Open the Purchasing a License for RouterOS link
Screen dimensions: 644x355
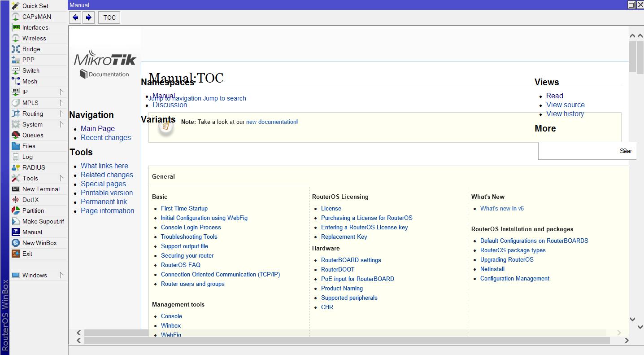click(367, 218)
